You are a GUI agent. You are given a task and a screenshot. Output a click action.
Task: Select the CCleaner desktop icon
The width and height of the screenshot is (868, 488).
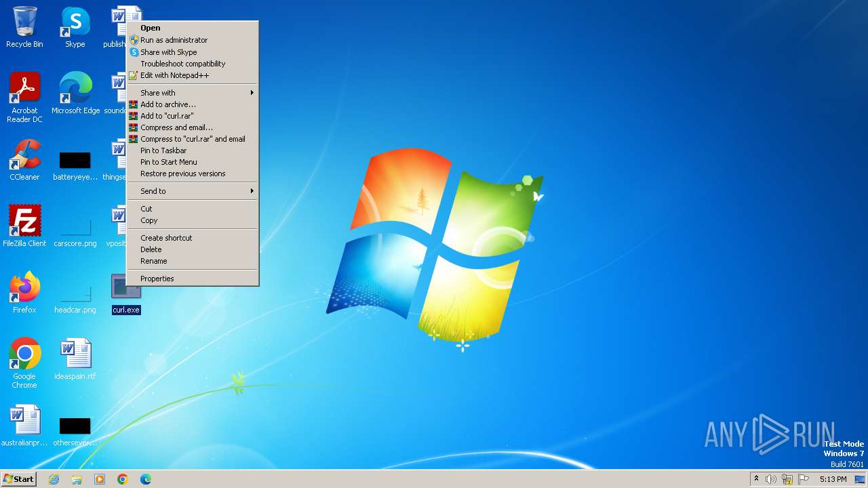[24, 160]
